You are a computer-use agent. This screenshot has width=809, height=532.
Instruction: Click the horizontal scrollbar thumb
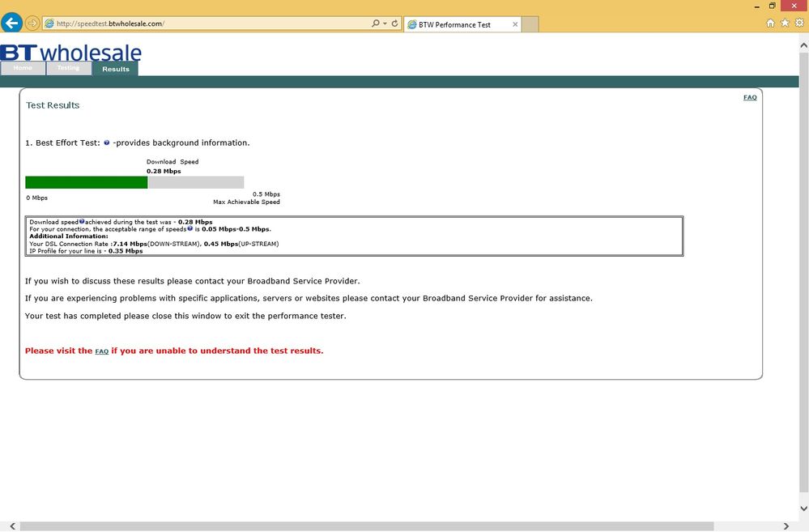(x=366, y=526)
